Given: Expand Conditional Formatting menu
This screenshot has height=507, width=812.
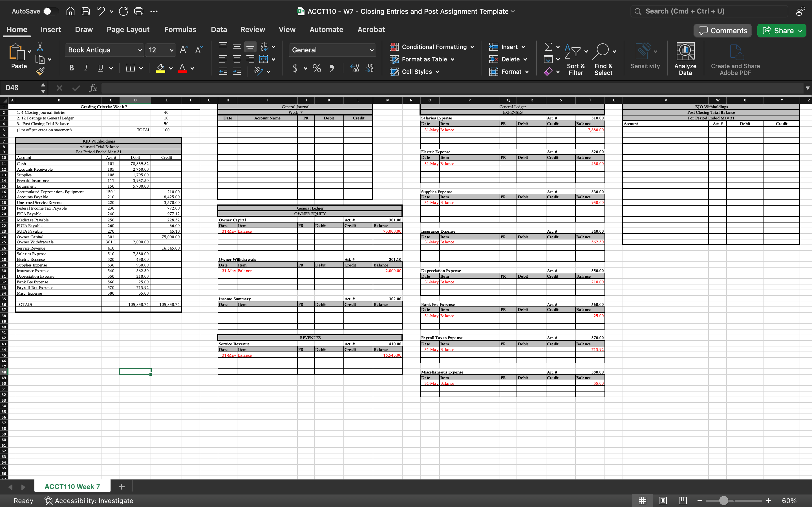Looking at the screenshot, I should (472, 47).
